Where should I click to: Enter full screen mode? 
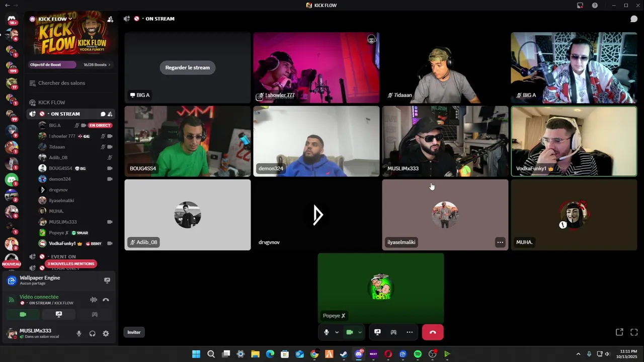coord(634,332)
